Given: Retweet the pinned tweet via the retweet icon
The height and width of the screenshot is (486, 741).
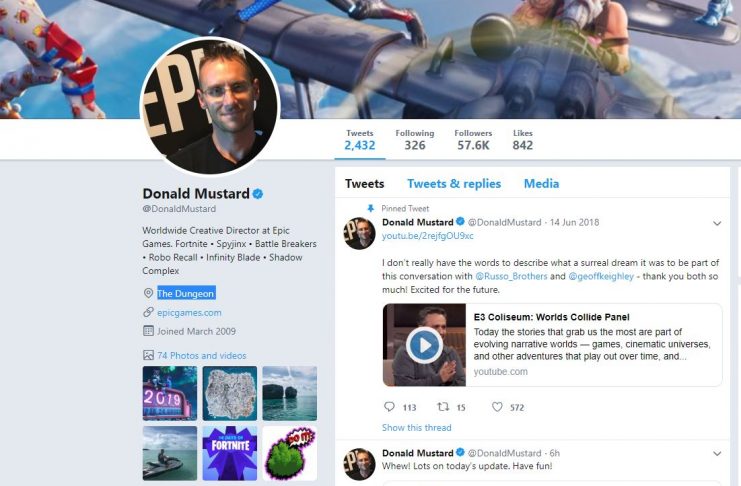Looking at the screenshot, I should click(x=443, y=407).
